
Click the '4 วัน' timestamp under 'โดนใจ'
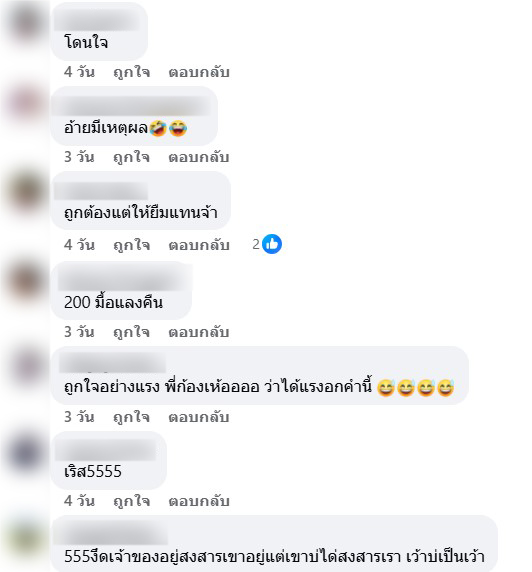pos(79,72)
